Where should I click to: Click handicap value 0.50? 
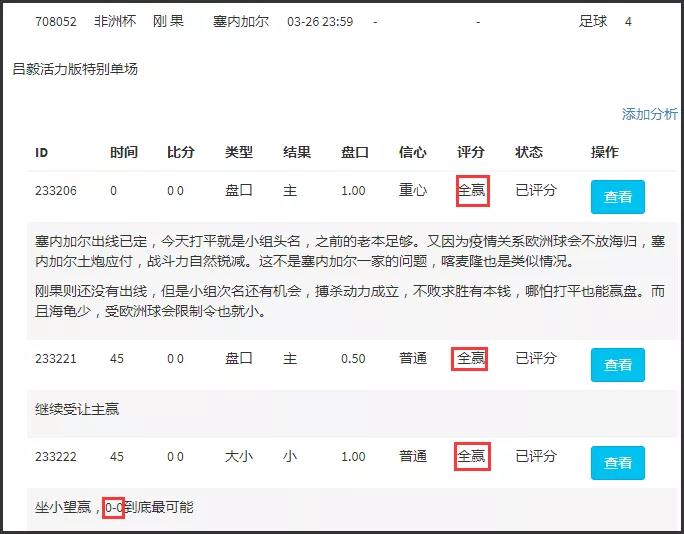point(353,359)
